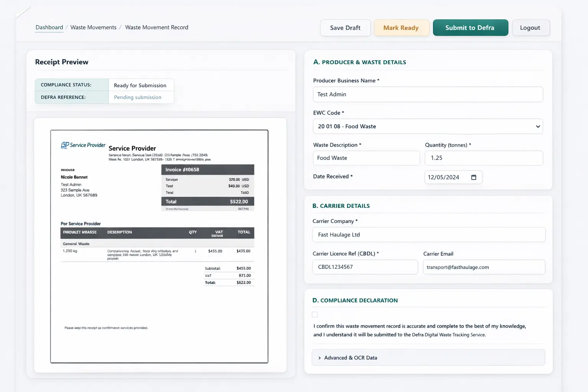Click Logout
The image size is (588, 392).
click(x=531, y=28)
